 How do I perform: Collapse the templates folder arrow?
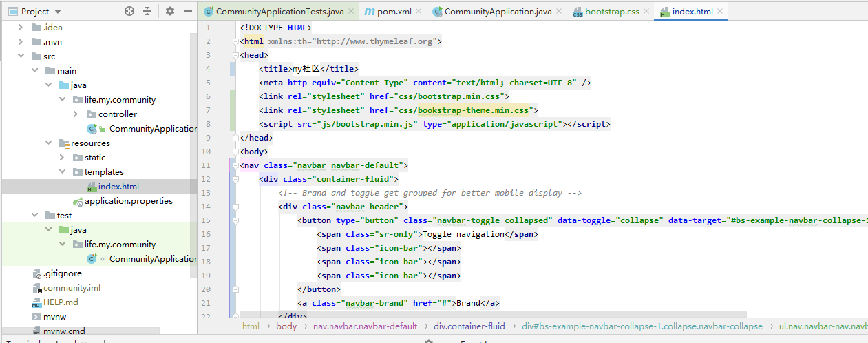63,172
